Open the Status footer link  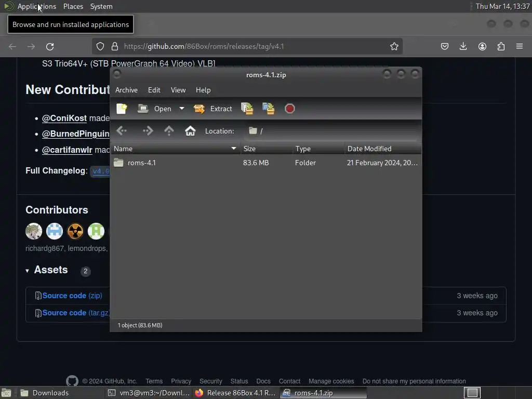239,381
